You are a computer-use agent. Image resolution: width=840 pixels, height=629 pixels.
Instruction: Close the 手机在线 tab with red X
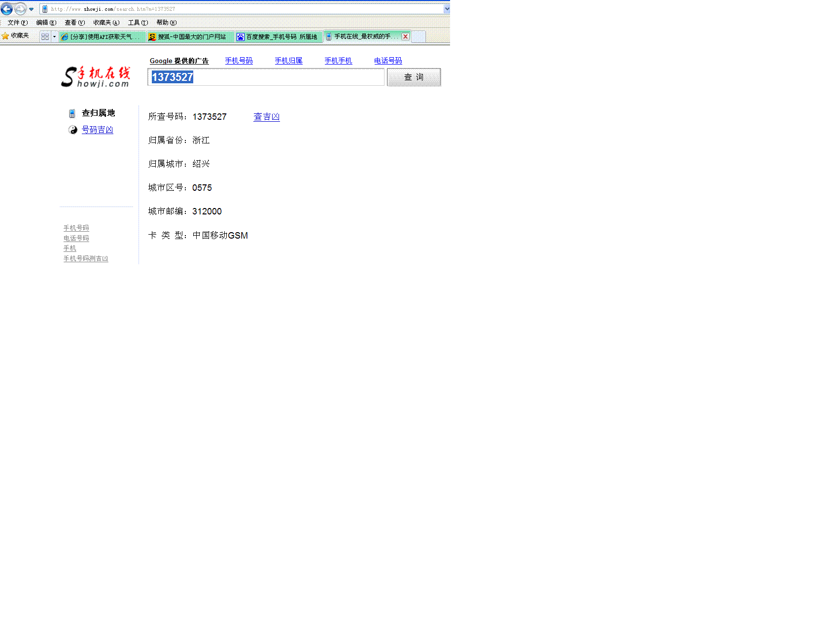point(405,36)
